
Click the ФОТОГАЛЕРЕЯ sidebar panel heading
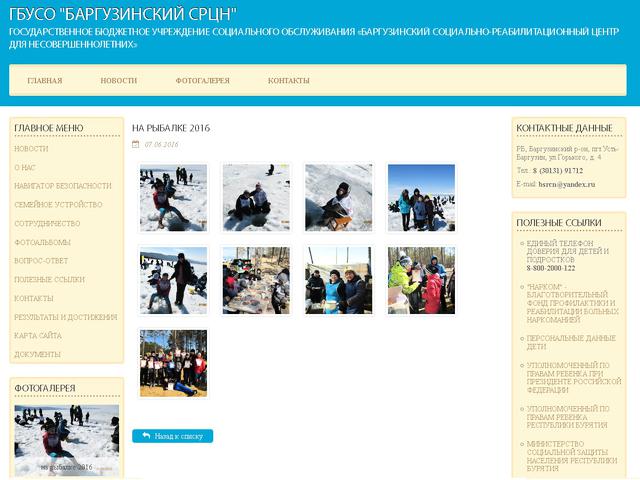45,388
